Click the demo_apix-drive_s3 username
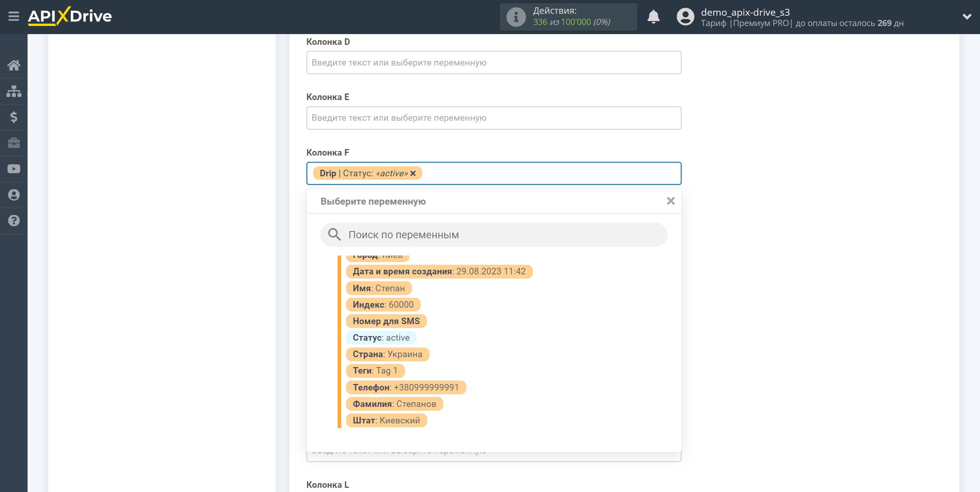 (745, 12)
